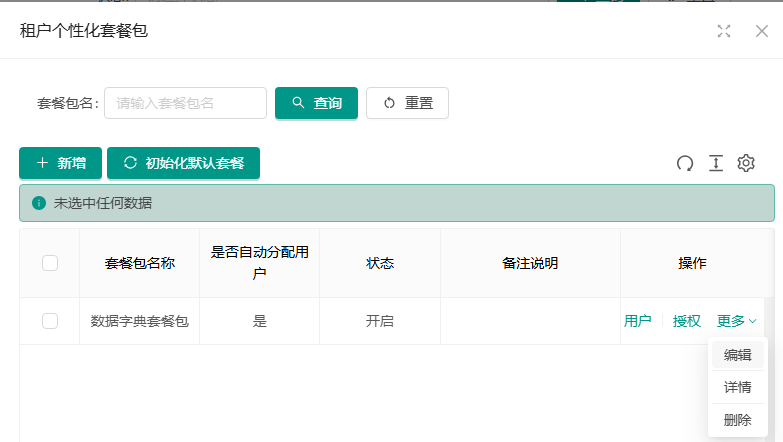Click the reset icon on 重置
Viewport: 783px width, 442px height.
[x=389, y=103]
